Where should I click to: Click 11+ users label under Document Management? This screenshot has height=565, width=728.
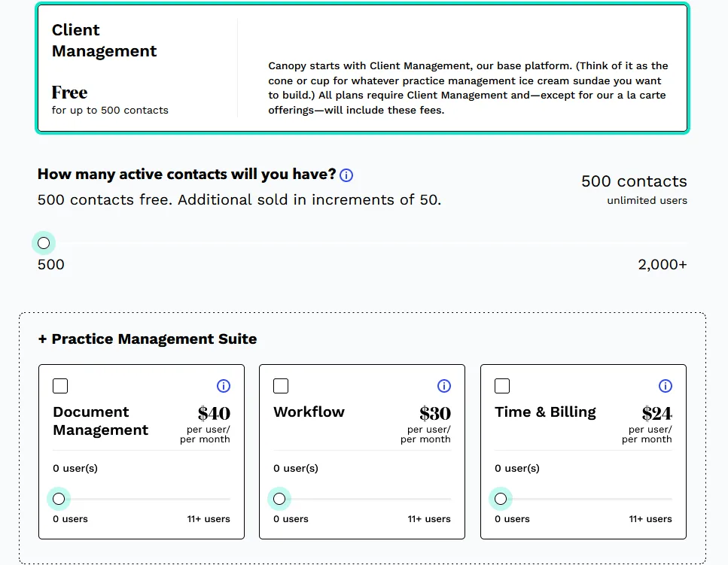(x=209, y=519)
